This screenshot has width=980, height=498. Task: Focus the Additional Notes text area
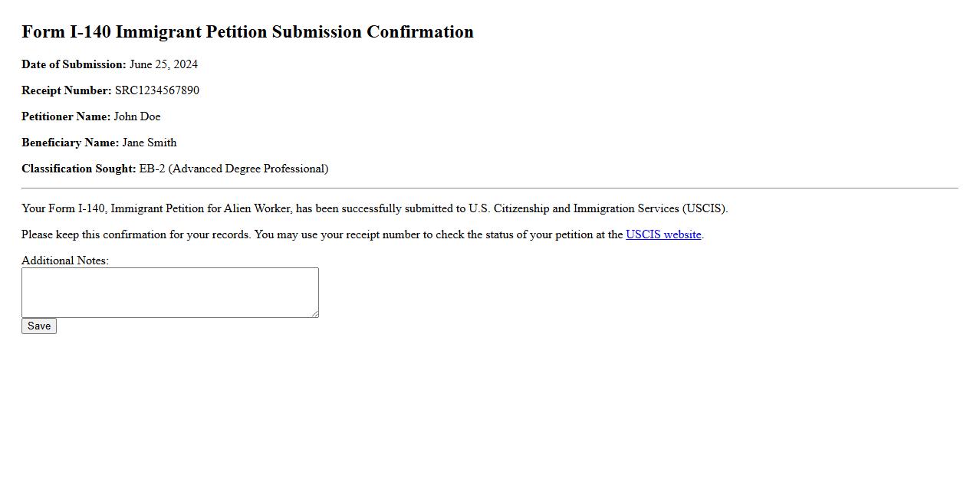pyautogui.click(x=169, y=292)
